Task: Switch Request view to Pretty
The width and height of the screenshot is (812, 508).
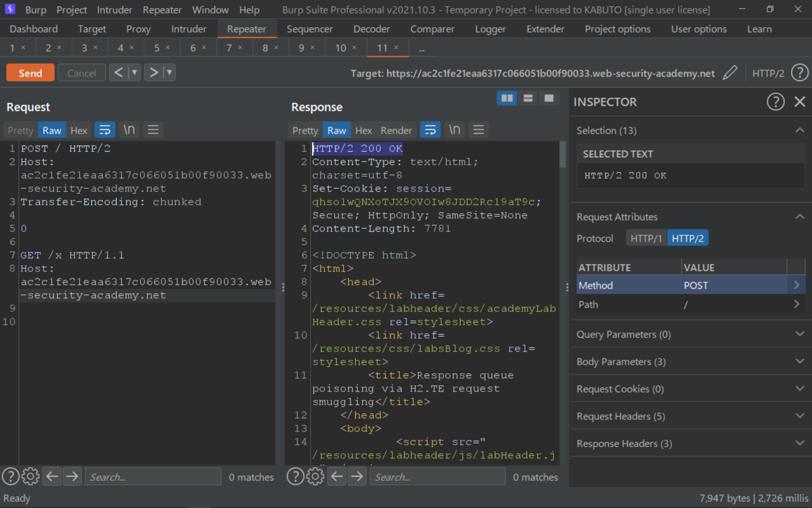Action: (20, 131)
